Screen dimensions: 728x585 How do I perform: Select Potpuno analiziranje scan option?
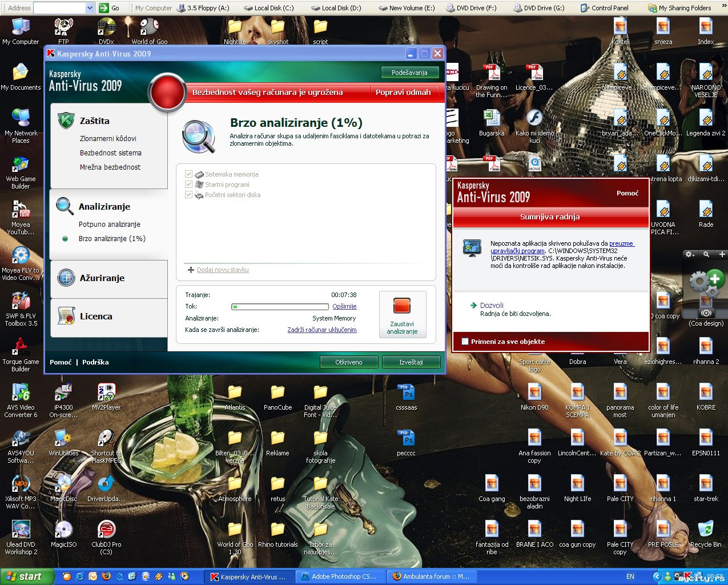coord(110,224)
